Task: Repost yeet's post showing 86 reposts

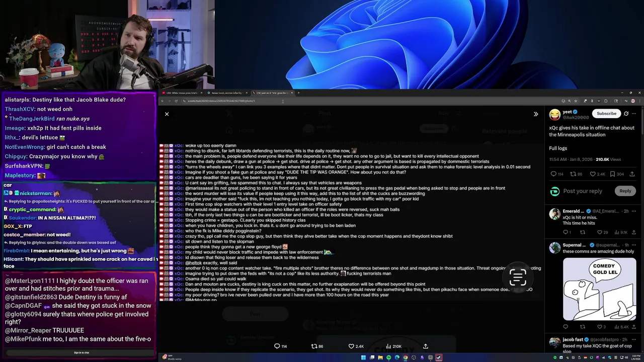Action: point(576,174)
